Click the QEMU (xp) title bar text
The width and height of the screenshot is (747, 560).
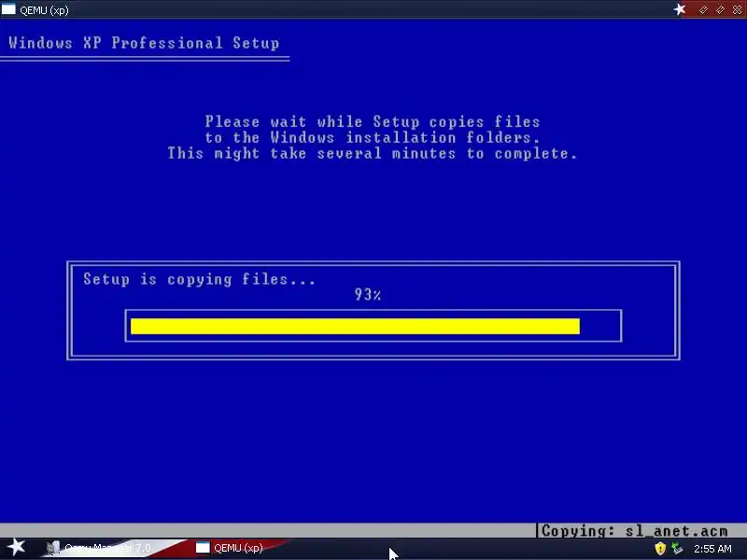point(44,10)
